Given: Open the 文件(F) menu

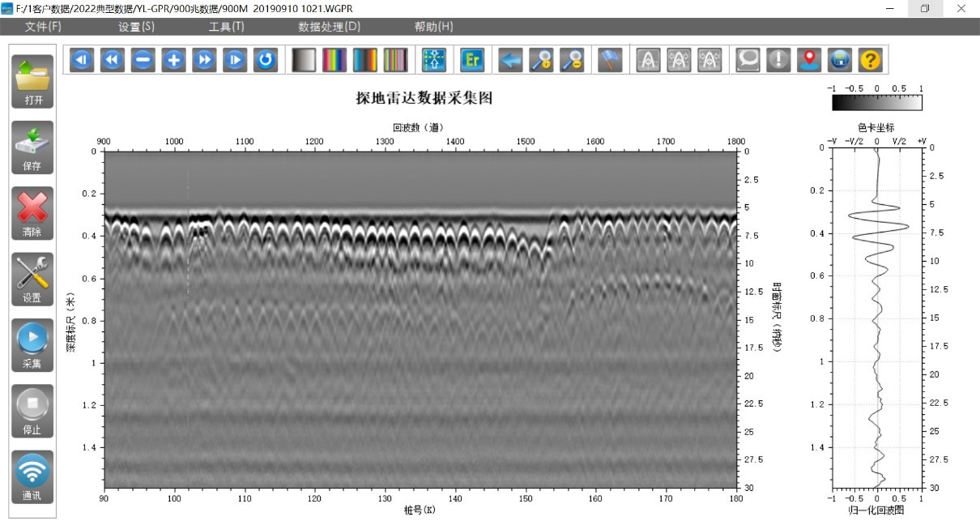Looking at the screenshot, I should point(43,27).
